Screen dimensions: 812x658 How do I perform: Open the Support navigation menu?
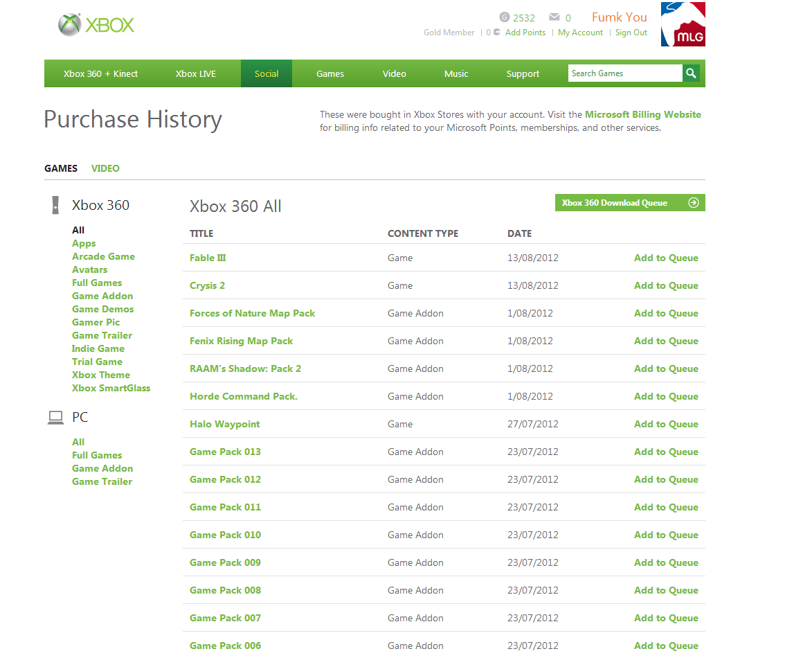(x=523, y=73)
